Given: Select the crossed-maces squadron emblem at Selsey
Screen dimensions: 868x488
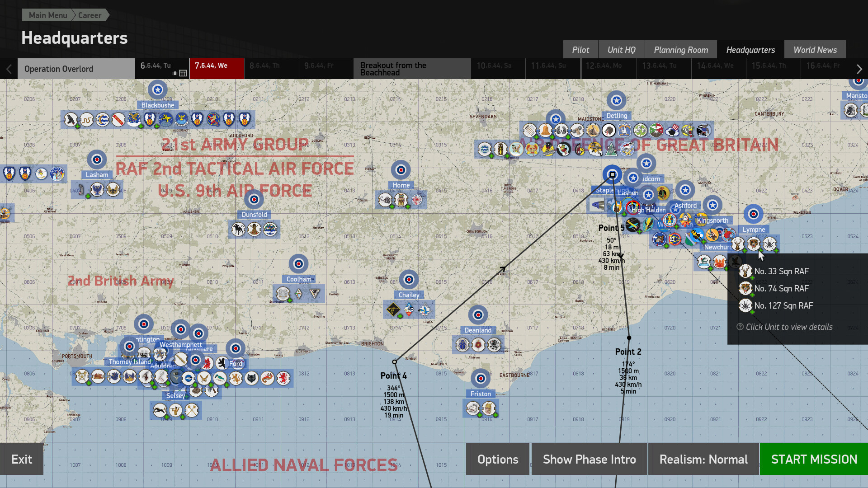Looking at the screenshot, I should [x=191, y=410].
